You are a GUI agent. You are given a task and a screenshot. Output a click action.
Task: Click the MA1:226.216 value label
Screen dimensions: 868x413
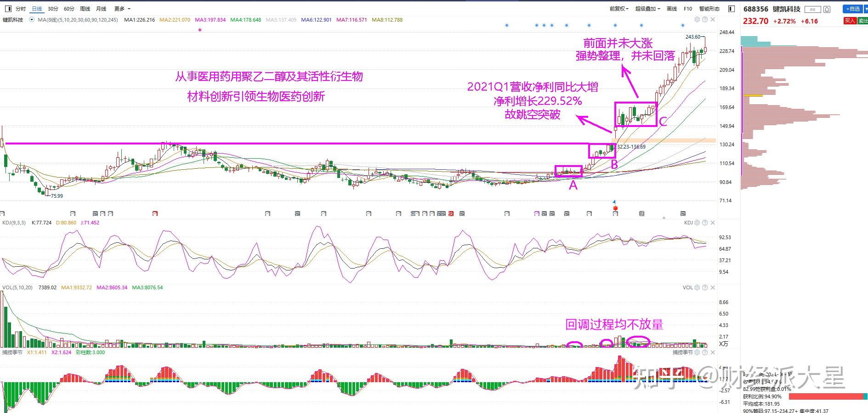pyautogui.click(x=140, y=20)
